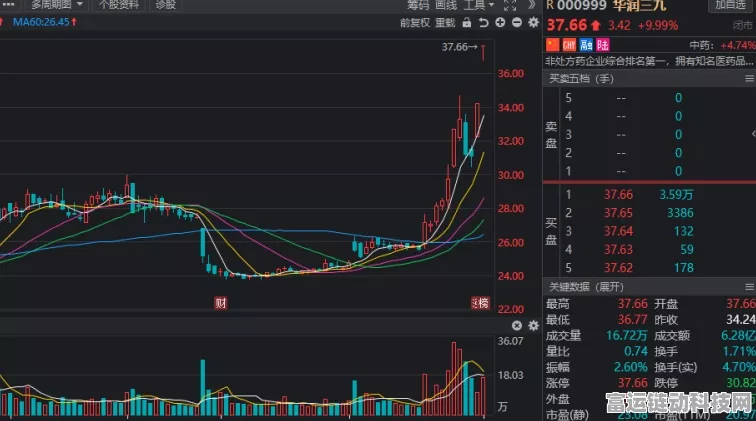This screenshot has width=756, height=421.
Task: Click the 中药 sector link
Action: point(701,45)
